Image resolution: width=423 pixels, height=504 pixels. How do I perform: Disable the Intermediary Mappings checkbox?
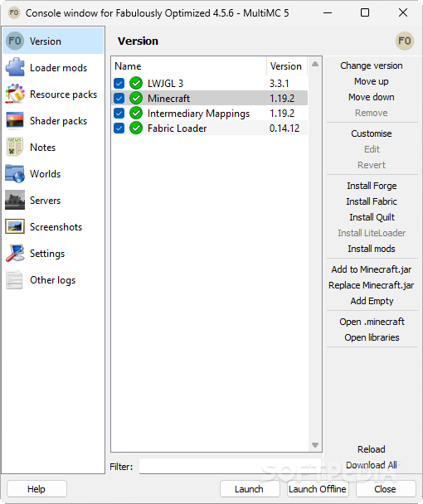tap(119, 113)
